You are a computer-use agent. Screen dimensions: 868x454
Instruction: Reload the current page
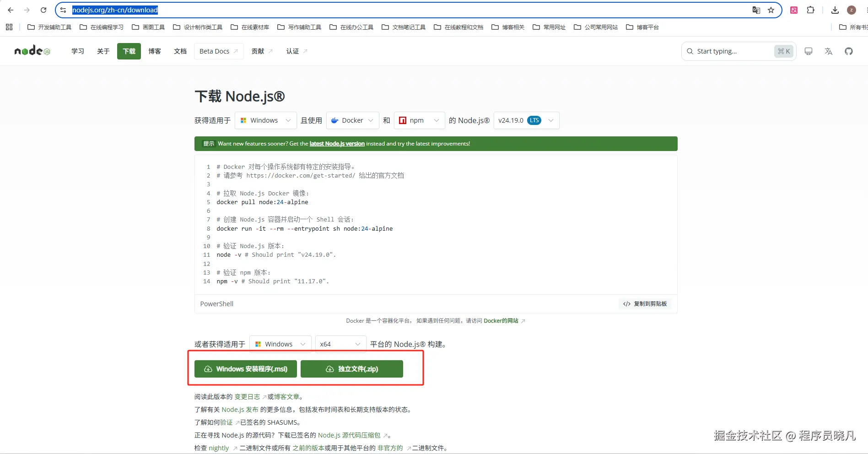43,10
